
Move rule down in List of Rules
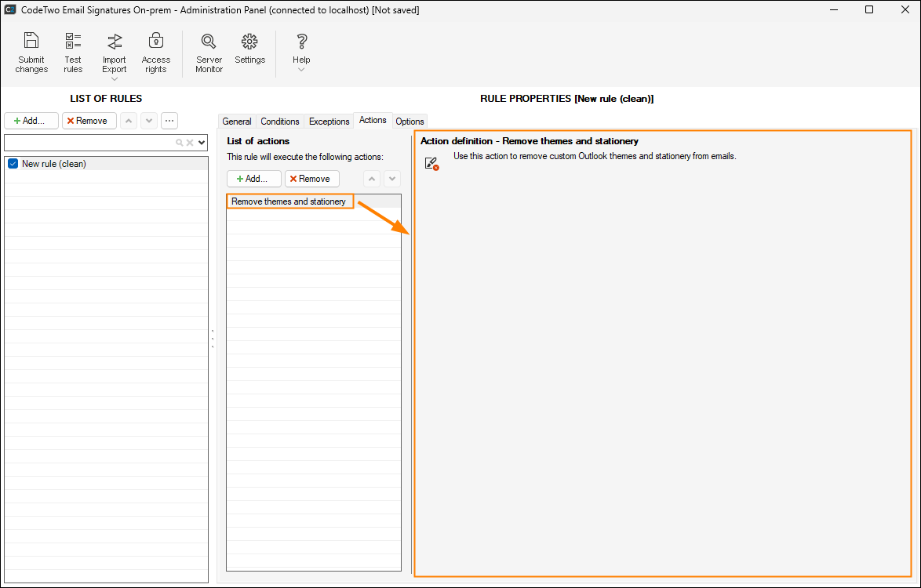[149, 121]
